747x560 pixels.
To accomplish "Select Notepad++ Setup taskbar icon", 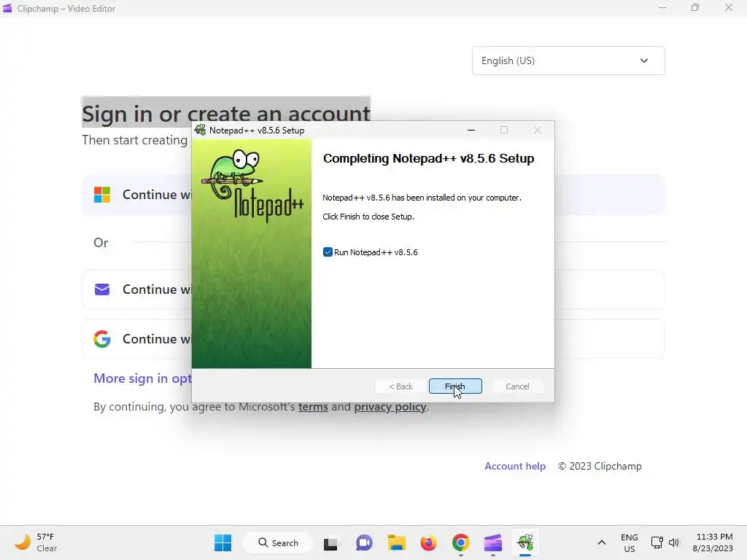I will tap(525, 542).
